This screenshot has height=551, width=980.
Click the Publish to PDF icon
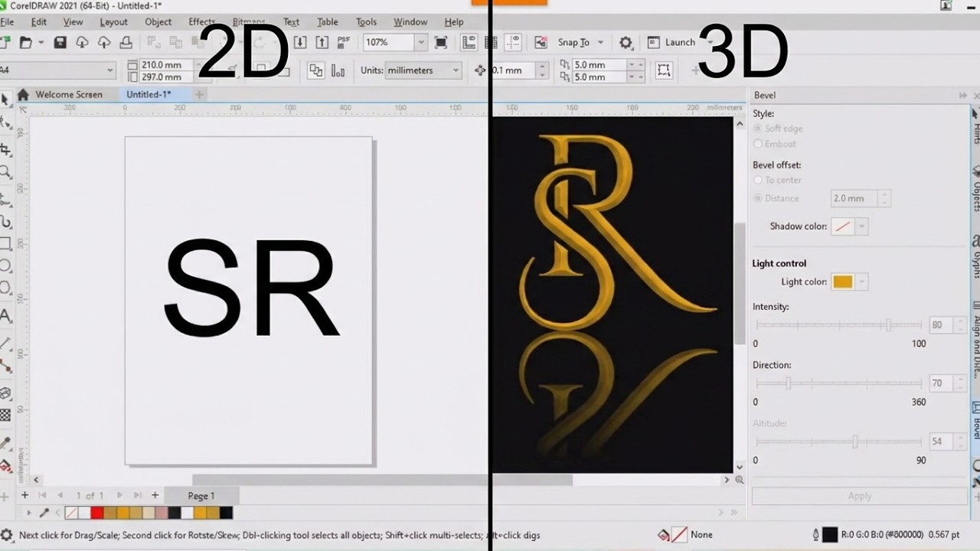coord(343,42)
